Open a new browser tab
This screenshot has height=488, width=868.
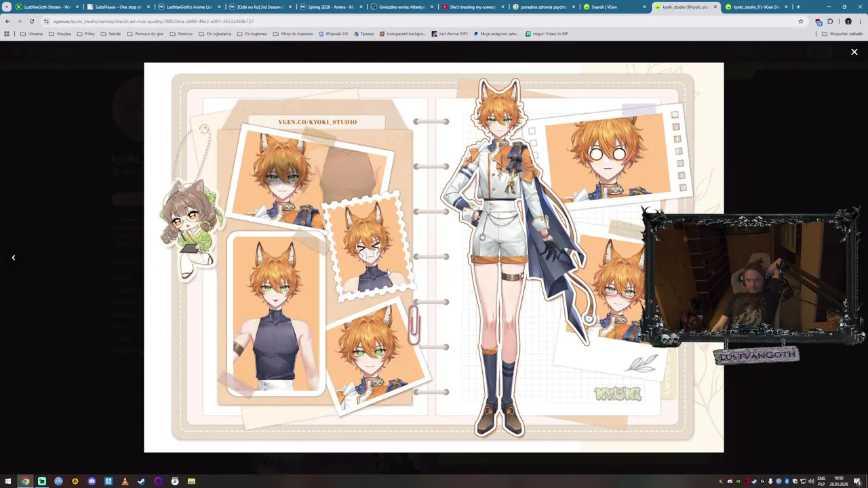(798, 7)
